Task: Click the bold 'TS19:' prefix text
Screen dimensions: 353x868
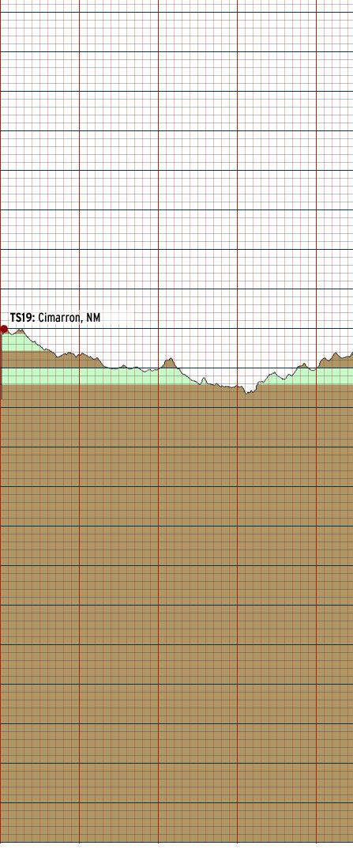Action: point(23,318)
